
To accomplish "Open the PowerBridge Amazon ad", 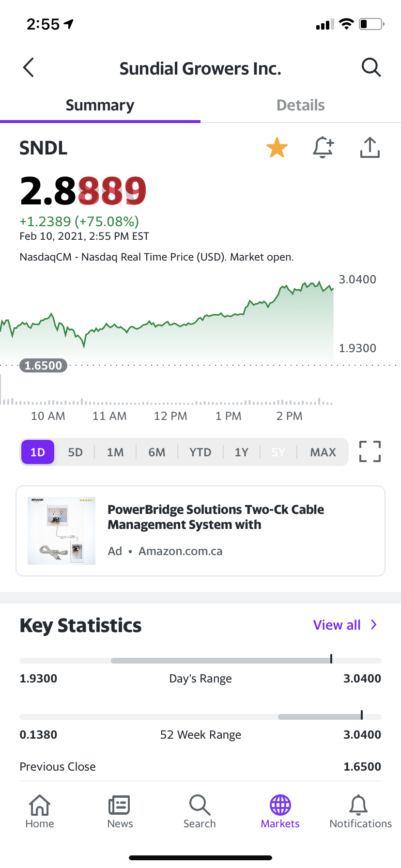I will [200, 531].
